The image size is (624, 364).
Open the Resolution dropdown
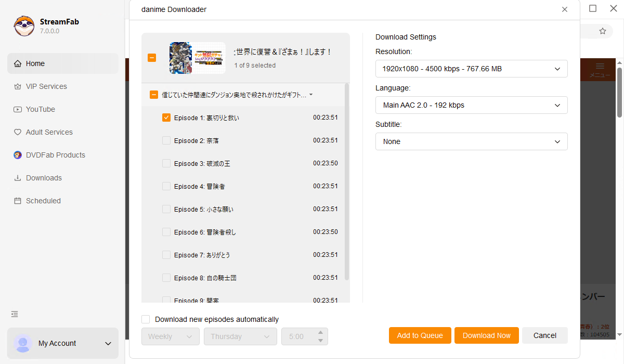(x=471, y=69)
